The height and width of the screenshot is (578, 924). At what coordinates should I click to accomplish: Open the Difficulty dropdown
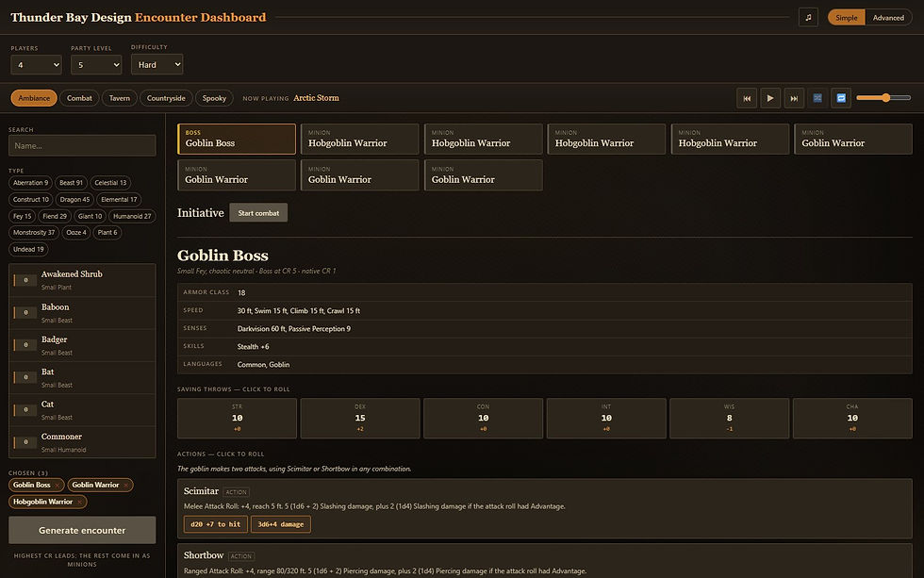click(x=157, y=64)
